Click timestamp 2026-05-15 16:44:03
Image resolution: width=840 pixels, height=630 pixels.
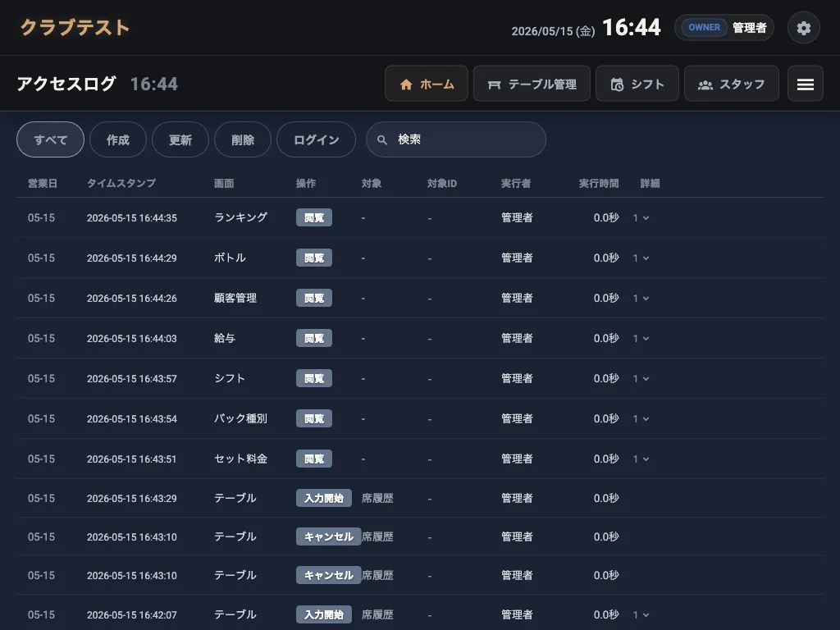(x=132, y=339)
